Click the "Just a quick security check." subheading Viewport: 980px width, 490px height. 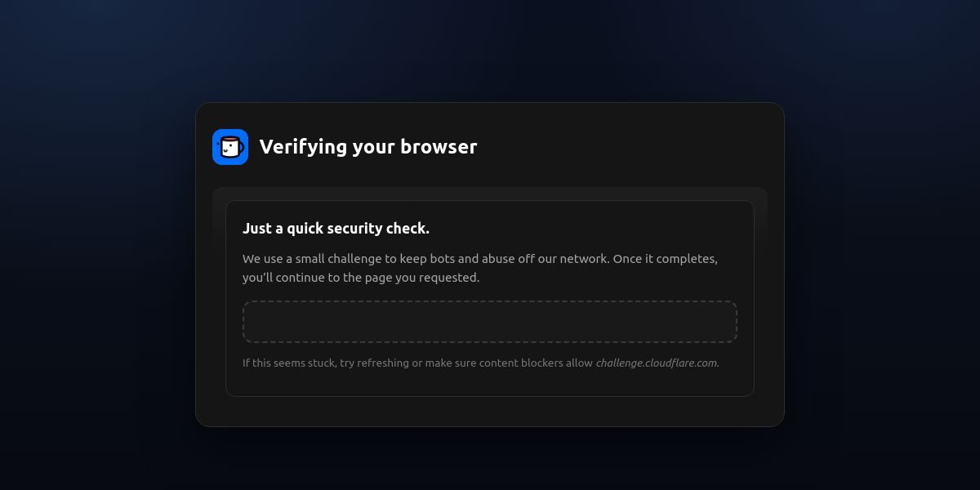[x=336, y=229]
